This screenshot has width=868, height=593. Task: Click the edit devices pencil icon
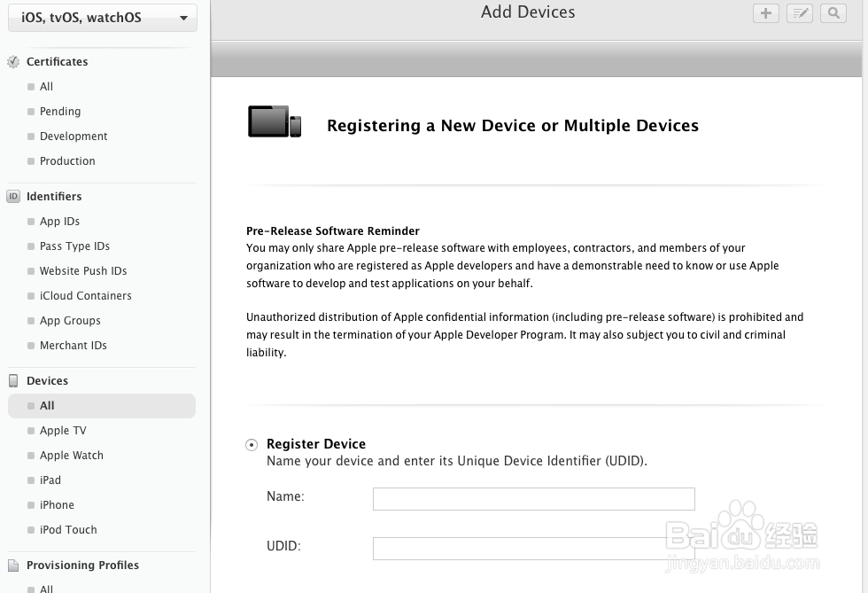coord(799,13)
